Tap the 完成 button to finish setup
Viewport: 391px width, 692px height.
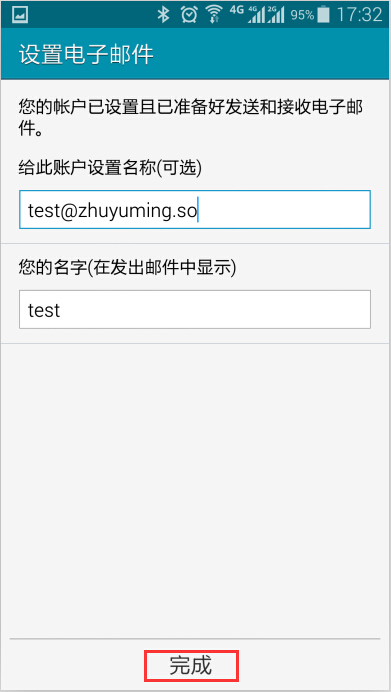[x=191, y=665]
